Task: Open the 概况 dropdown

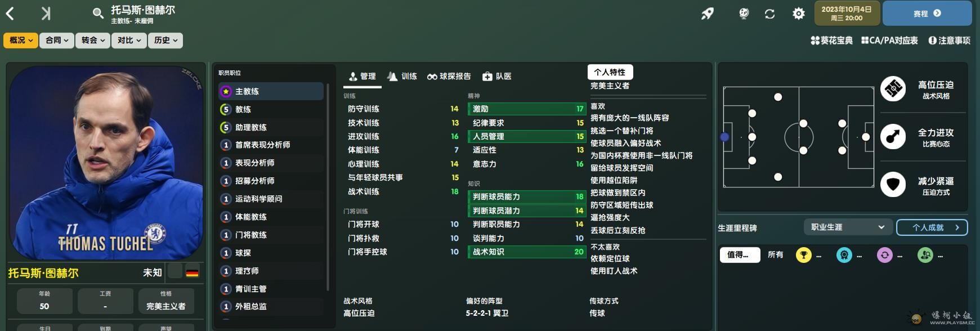Action: click(x=21, y=40)
